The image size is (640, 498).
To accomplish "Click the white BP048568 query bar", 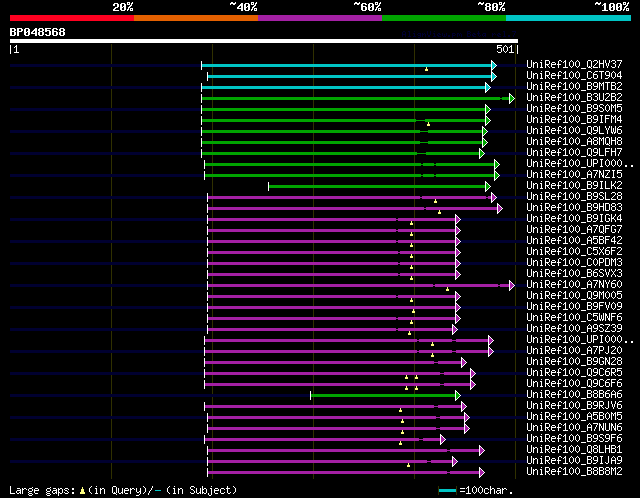I will pos(264,41).
